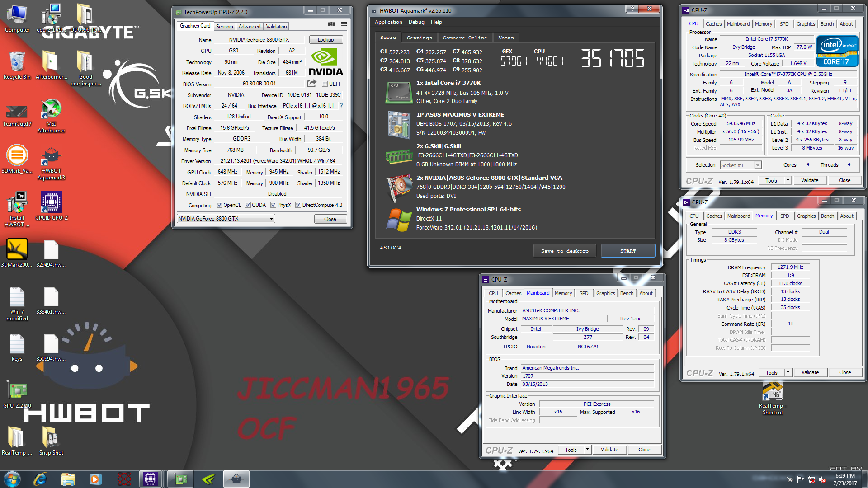Open Tools dropdown arrow in CPU-Z CPU window
This screenshot has width=868, height=488.
click(x=787, y=180)
